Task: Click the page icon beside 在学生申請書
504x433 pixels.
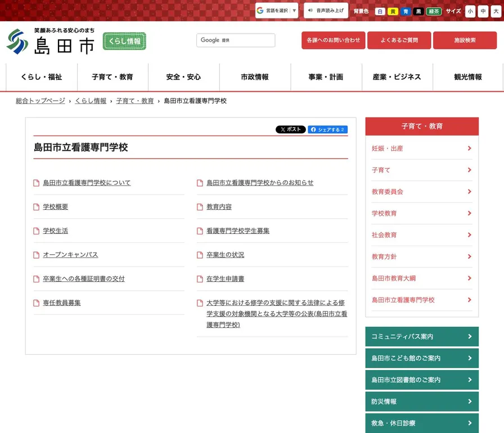Action: pyautogui.click(x=200, y=279)
